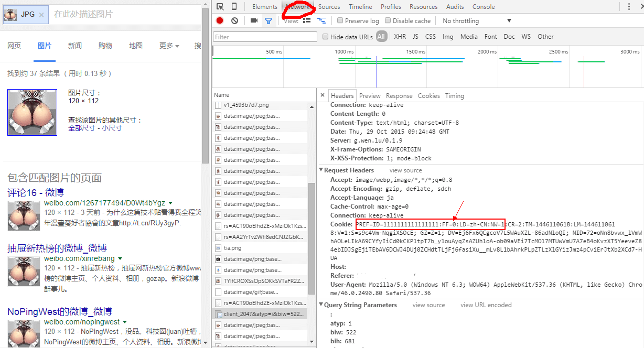Open the 小尺寸 sizes link
Screen dimensions: 644x348
coord(112,128)
